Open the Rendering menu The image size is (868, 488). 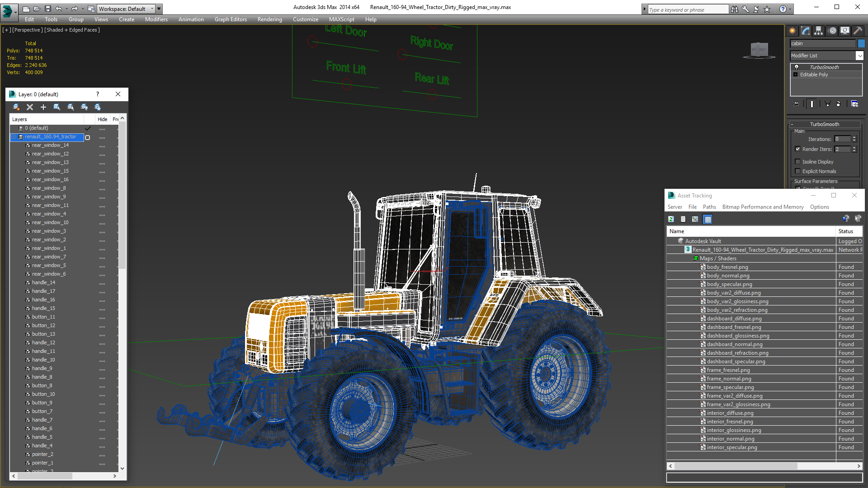pos(269,19)
